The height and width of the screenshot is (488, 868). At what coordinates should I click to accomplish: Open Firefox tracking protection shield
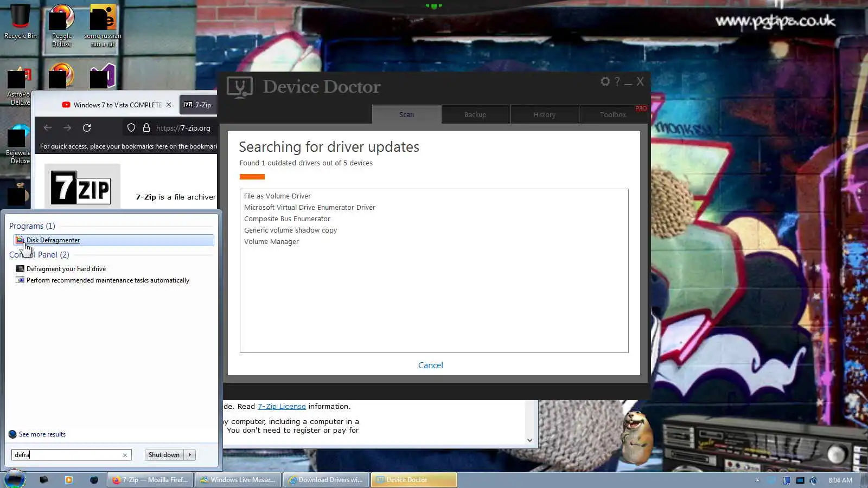pyautogui.click(x=131, y=128)
